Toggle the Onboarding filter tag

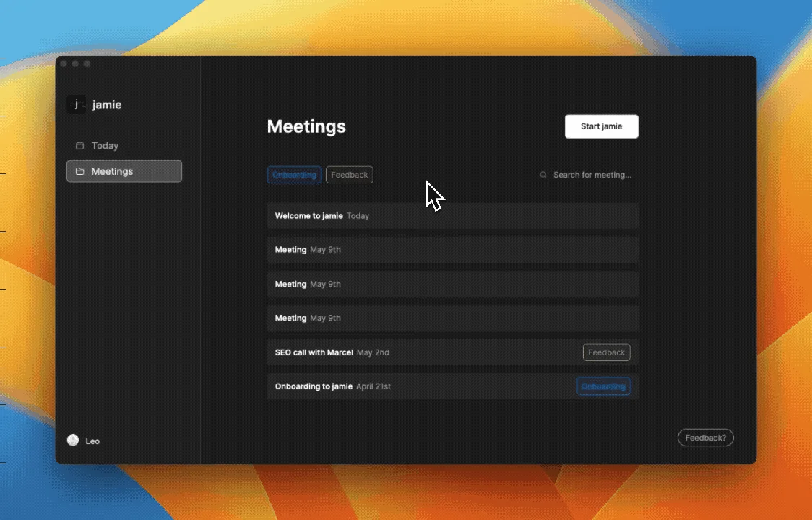tap(294, 174)
